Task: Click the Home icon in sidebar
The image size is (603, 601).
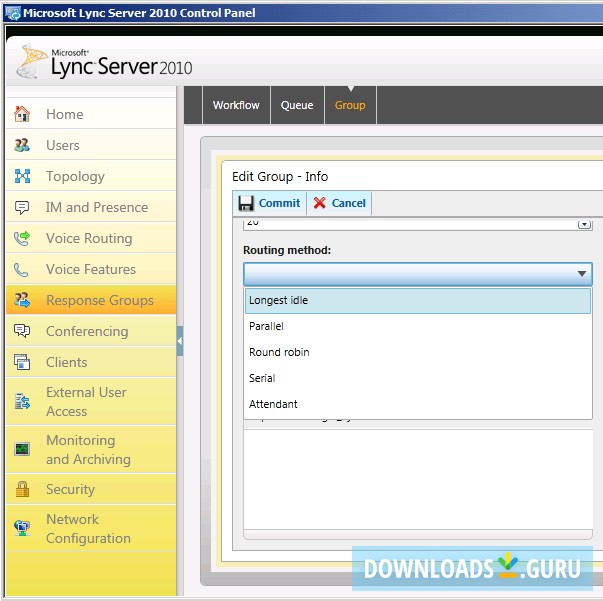Action: [x=22, y=114]
